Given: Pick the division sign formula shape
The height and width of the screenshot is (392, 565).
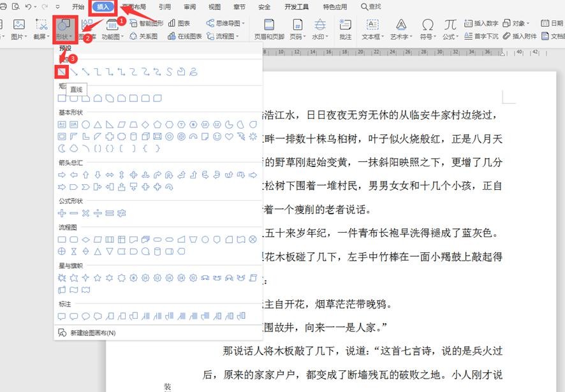Looking at the screenshot, I should (98, 213).
